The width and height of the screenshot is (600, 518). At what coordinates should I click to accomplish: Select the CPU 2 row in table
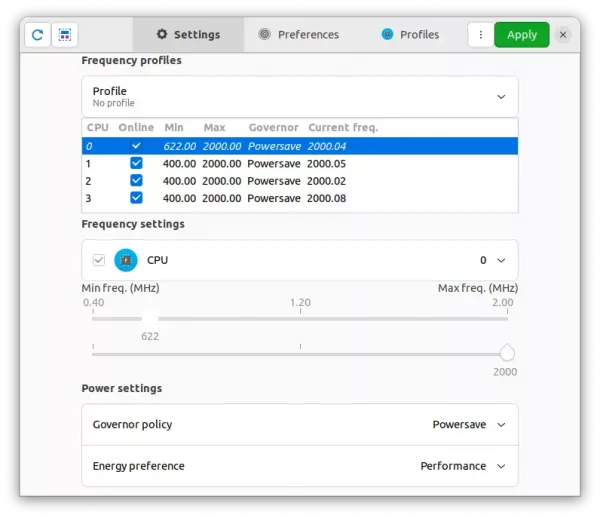coord(300,181)
